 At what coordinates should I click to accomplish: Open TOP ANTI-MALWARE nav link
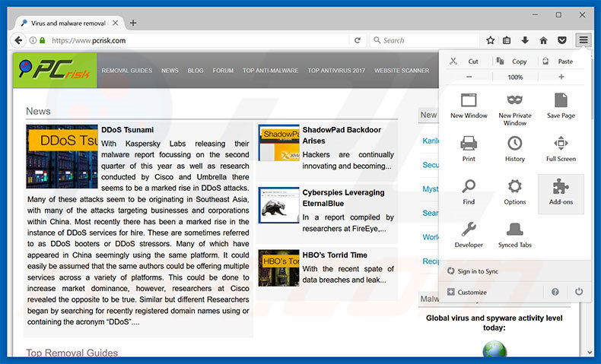pyautogui.click(x=270, y=71)
